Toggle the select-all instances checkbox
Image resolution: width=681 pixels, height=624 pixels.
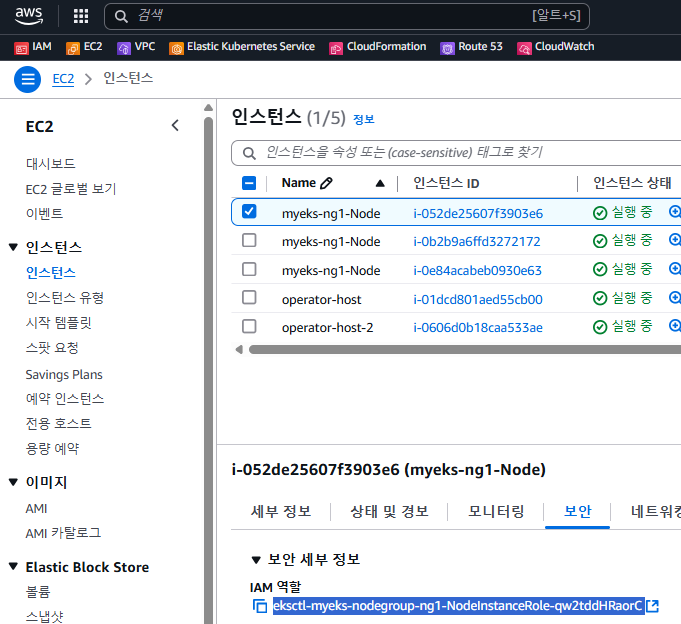point(249,183)
